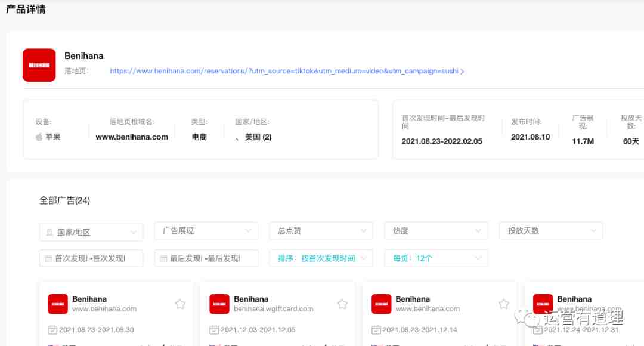644x346 pixels.
Task: Click the 产品详情 page heading
Action: 26,9
